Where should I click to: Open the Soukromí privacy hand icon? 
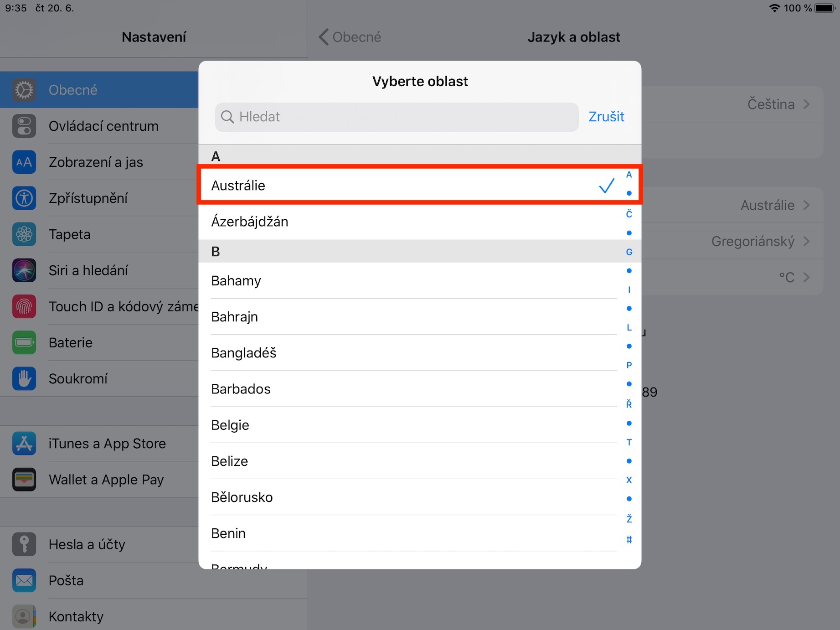click(24, 379)
